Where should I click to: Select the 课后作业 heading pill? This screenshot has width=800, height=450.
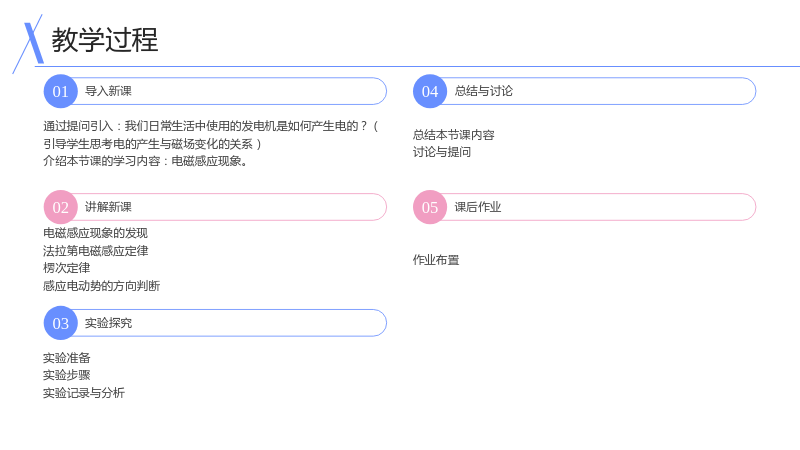585,207
